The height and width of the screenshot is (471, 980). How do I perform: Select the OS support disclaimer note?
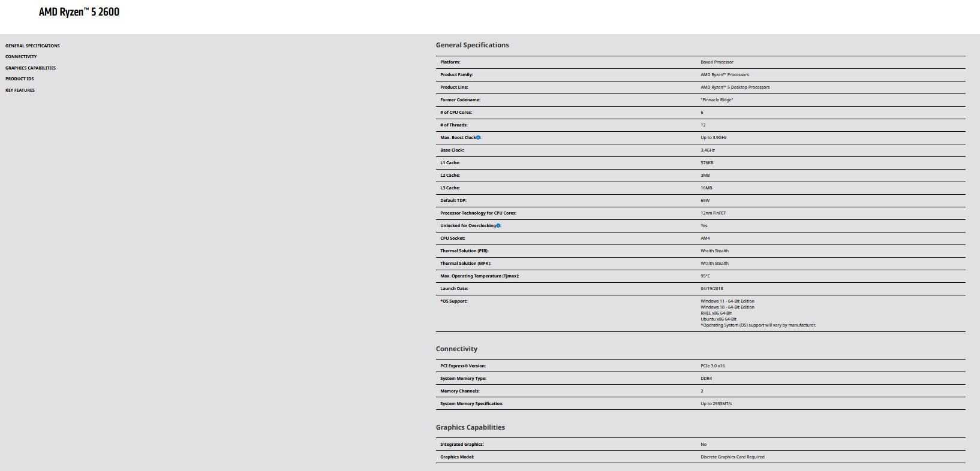click(x=758, y=325)
